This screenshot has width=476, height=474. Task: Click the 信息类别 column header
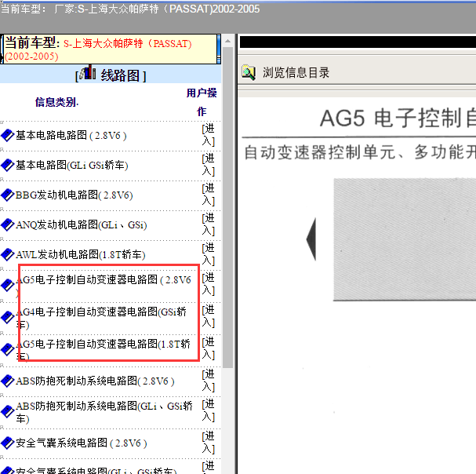click(x=56, y=102)
